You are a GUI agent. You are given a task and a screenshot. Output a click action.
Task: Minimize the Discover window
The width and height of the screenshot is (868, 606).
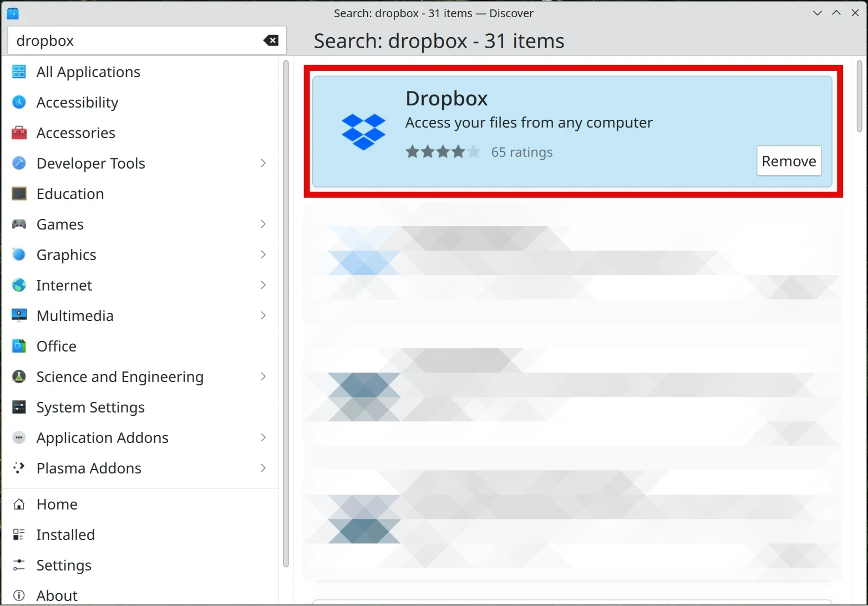tap(818, 13)
